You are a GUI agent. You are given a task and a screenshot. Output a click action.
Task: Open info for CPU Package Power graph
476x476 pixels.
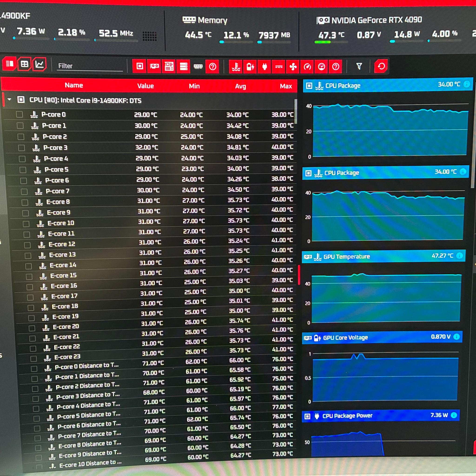coord(454,415)
